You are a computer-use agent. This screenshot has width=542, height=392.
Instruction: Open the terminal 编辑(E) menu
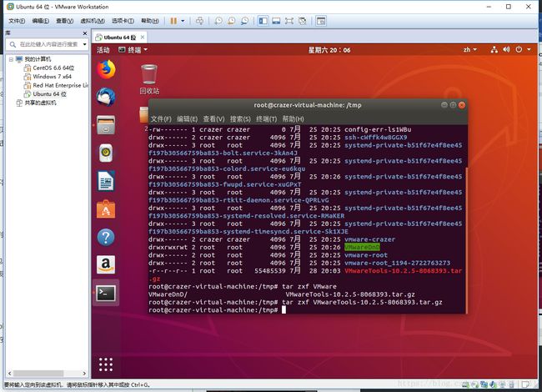coord(188,119)
